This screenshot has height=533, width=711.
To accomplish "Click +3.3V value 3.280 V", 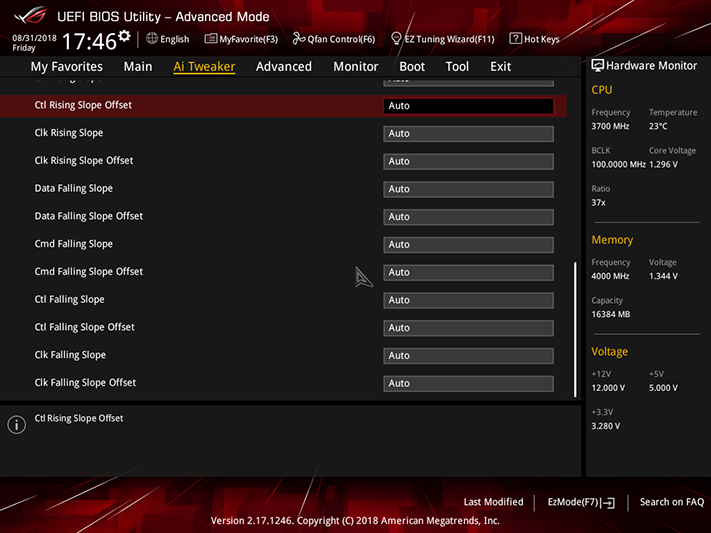I will coord(606,426).
